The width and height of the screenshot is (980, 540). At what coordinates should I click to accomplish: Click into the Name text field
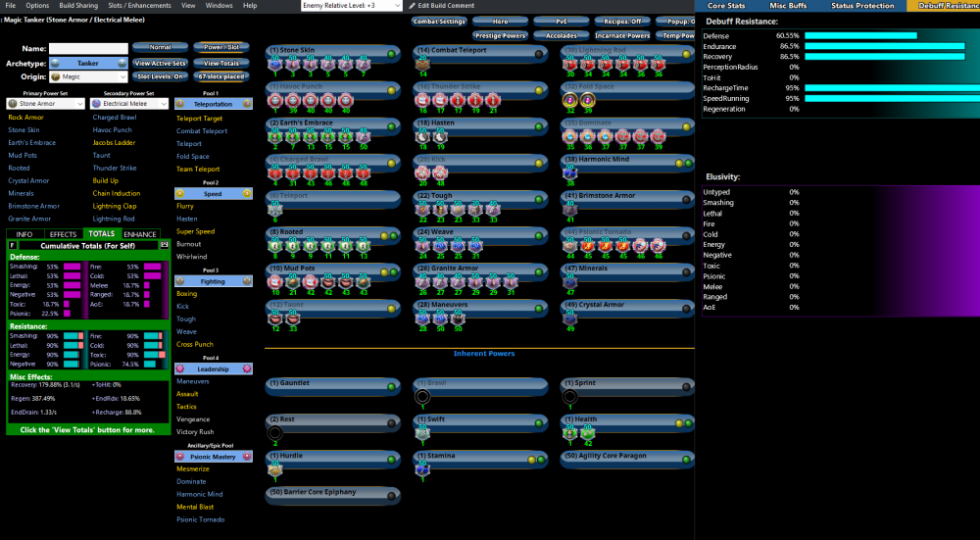tap(88, 48)
